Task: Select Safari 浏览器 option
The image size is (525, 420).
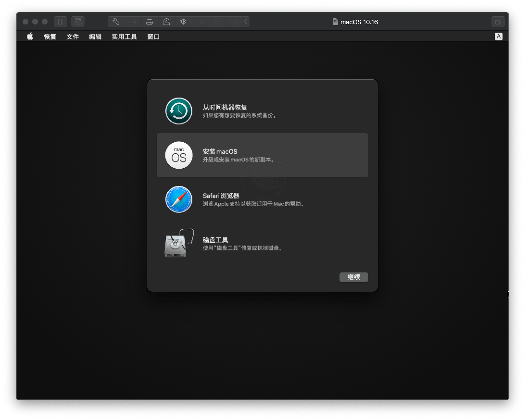Action: point(262,199)
